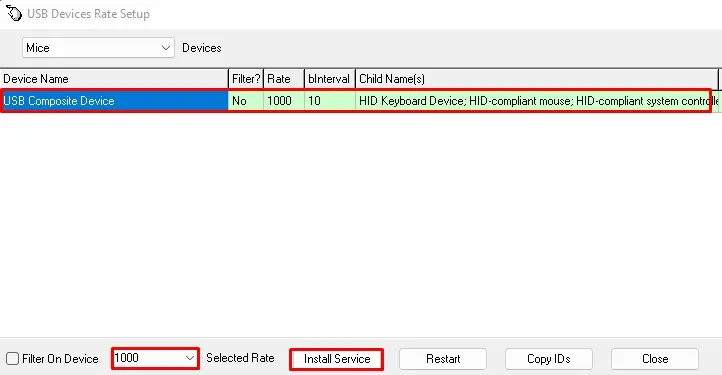Click the Install Service button
This screenshot has width=722, height=375.
pos(337,359)
